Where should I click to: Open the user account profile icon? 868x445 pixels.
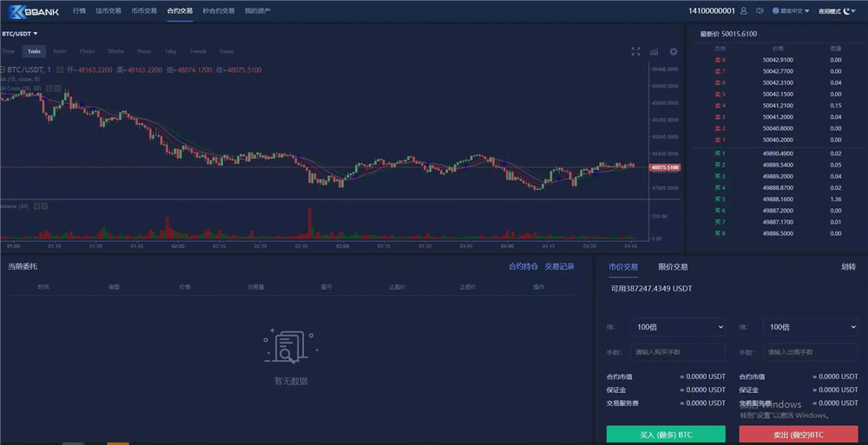(x=744, y=11)
